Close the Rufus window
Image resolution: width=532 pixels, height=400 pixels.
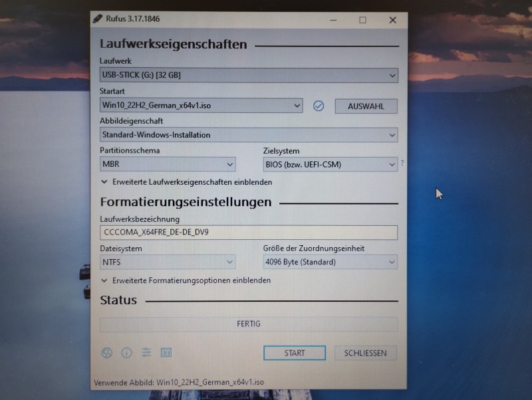tap(392, 21)
